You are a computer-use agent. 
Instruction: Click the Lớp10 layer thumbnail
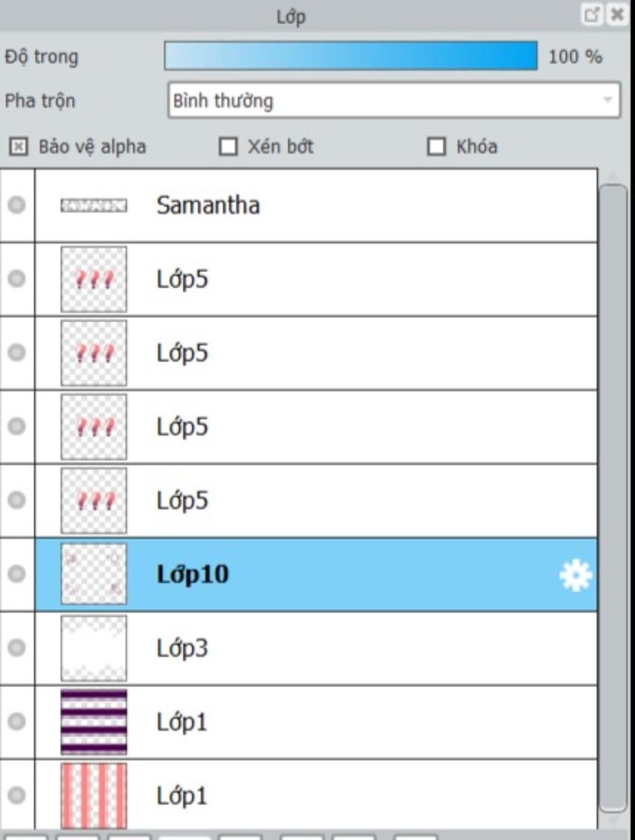(x=94, y=574)
